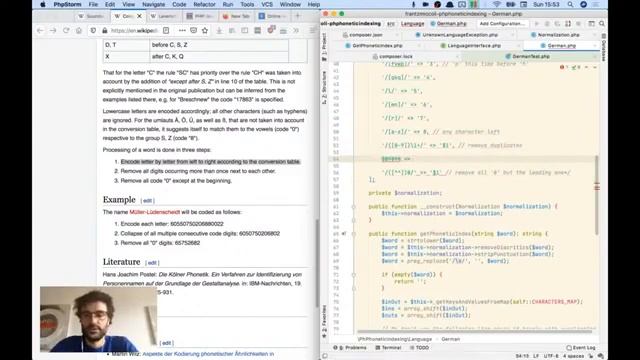This screenshot has height=360, width=640.
Task: Click the Run green arrow icon
Action: tap(537, 24)
